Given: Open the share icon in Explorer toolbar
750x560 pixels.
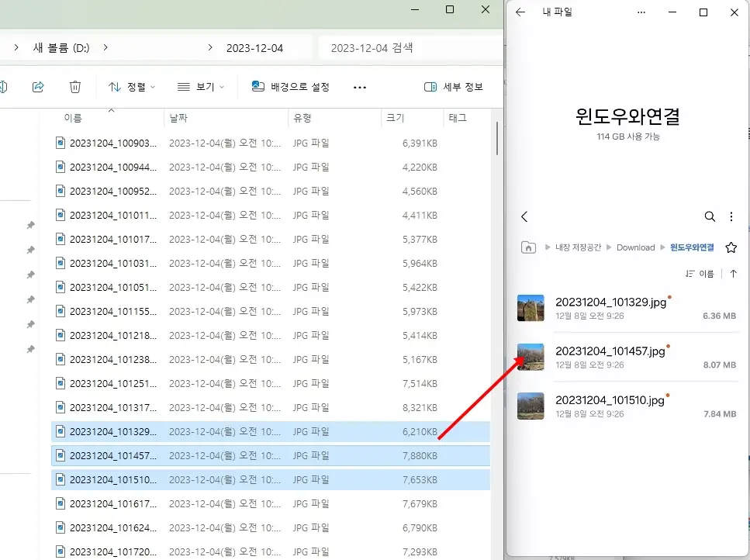Looking at the screenshot, I should (x=37, y=87).
